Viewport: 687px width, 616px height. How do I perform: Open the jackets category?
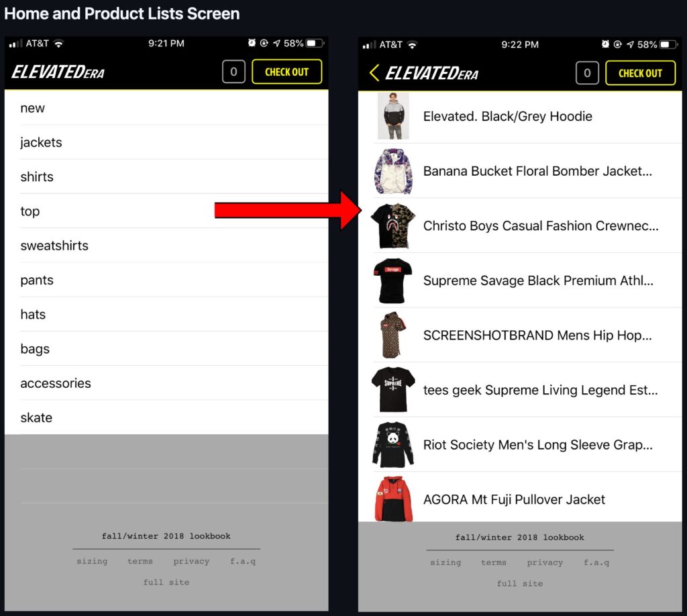[41, 142]
